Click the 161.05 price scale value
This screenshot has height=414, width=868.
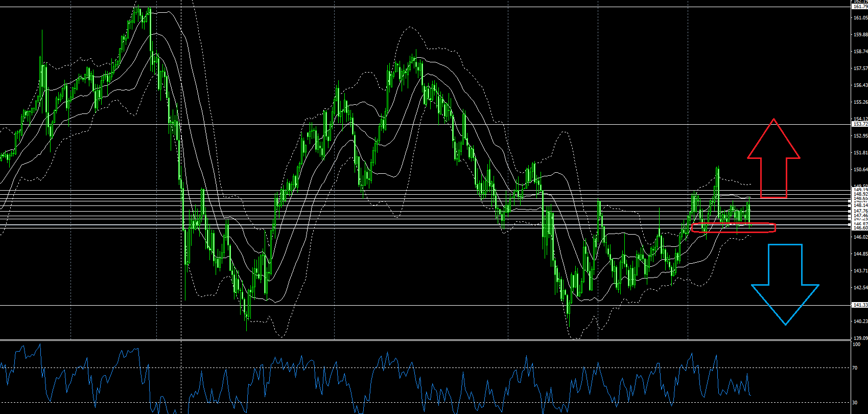tap(860, 18)
